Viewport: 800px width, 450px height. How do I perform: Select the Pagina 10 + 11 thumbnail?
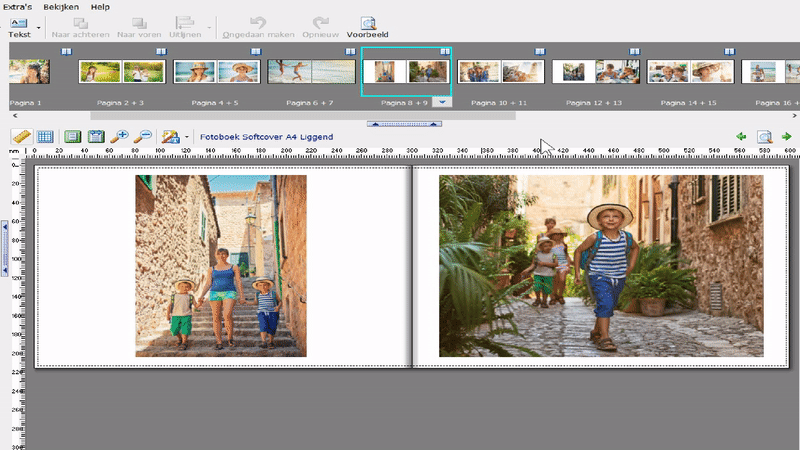point(502,71)
